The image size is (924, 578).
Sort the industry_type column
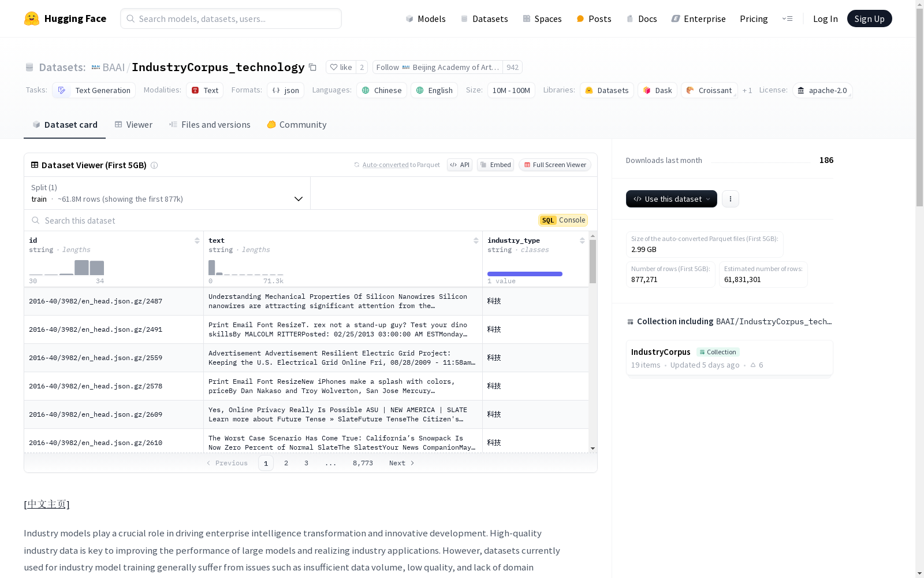(582, 240)
